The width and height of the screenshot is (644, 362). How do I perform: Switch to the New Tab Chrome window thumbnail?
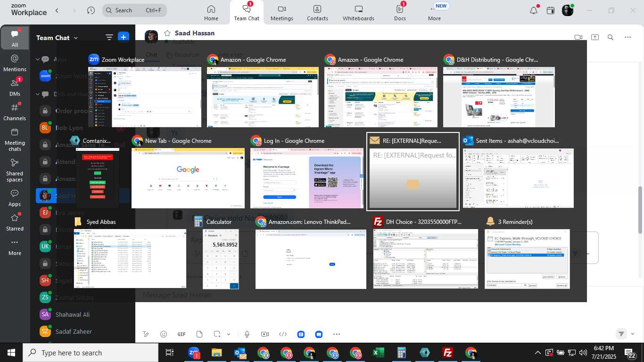coord(188,178)
